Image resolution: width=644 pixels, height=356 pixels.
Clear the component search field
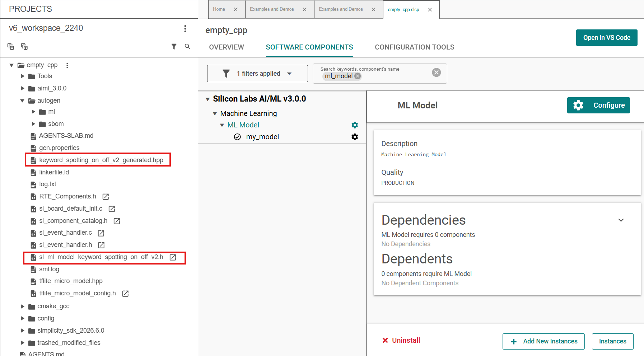tap(436, 72)
